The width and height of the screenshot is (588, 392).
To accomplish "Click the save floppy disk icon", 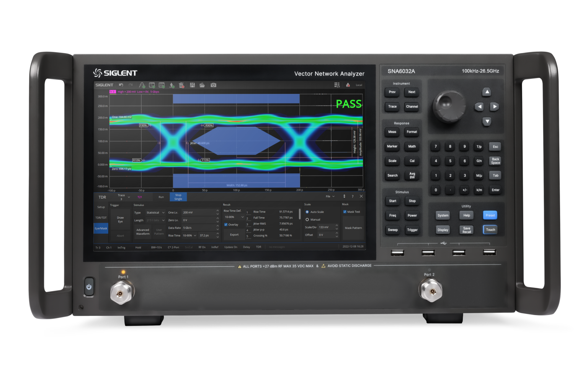I will (x=192, y=85).
